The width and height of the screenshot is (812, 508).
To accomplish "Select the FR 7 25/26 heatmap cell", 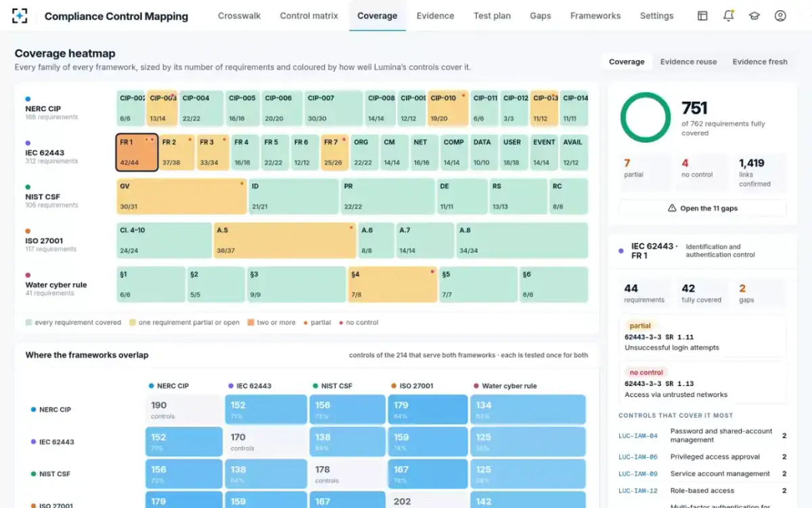I will pyautogui.click(x=335, y=152).
